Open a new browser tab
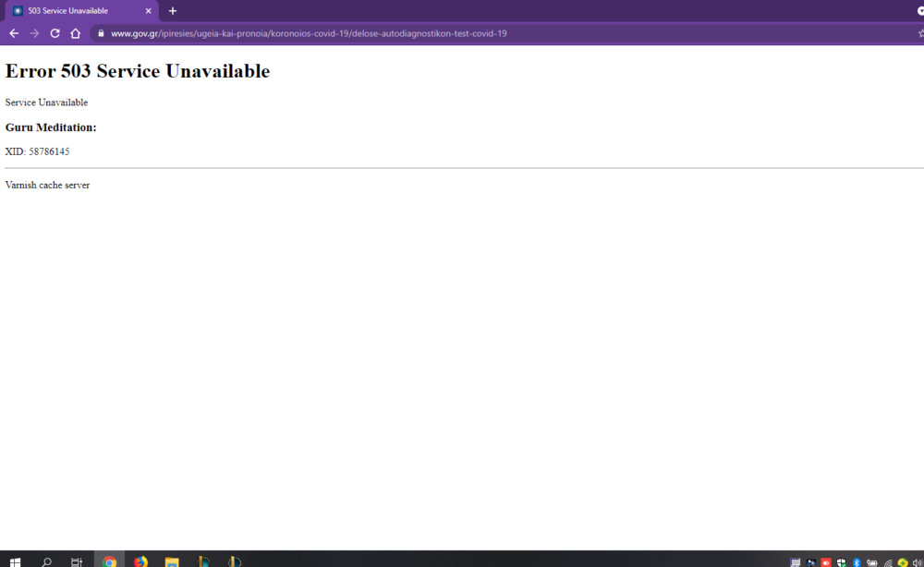Image resolution: width=924 pixels, height=567 pixels. (173, 11)
